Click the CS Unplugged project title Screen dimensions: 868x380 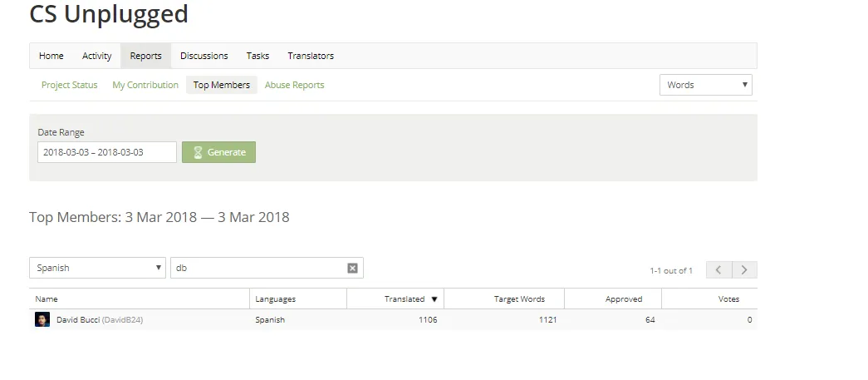point(109,14)
